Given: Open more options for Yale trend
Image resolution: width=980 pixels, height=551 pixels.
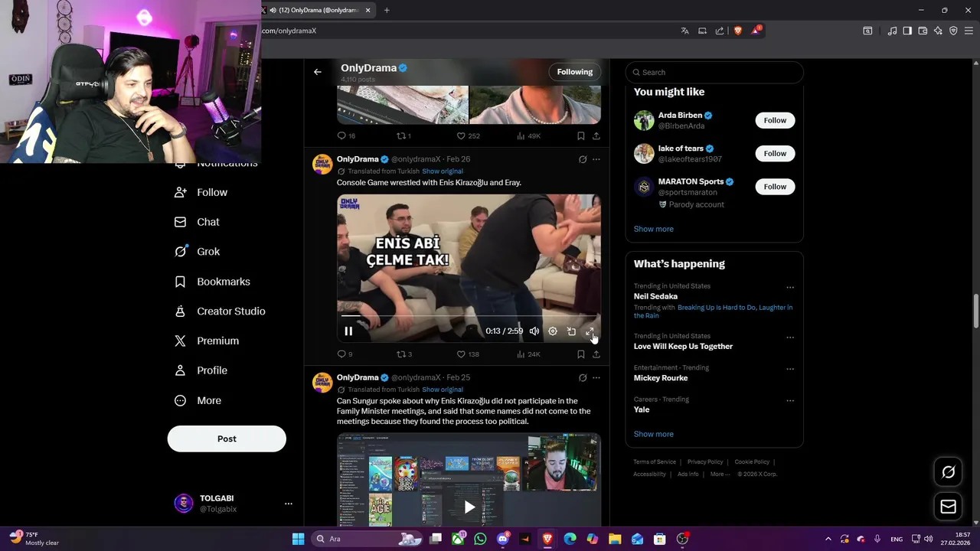Looking at the screenshot, I should (x=790, y=400).
